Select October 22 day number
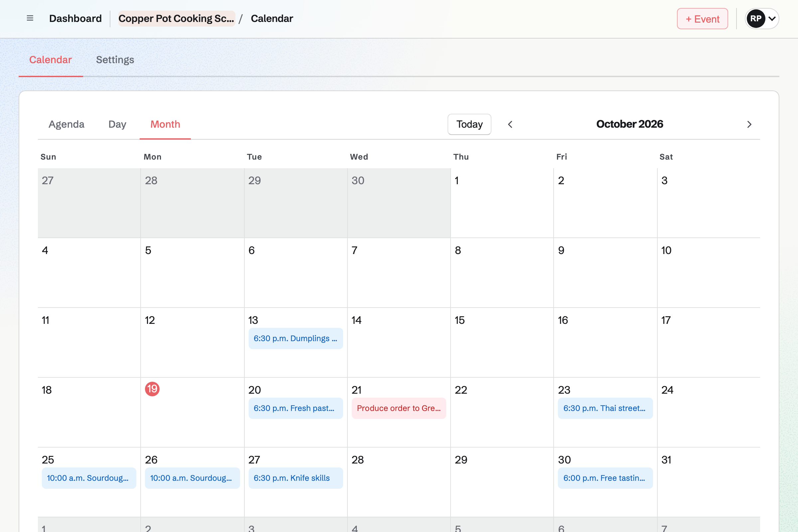 point(461,390)
